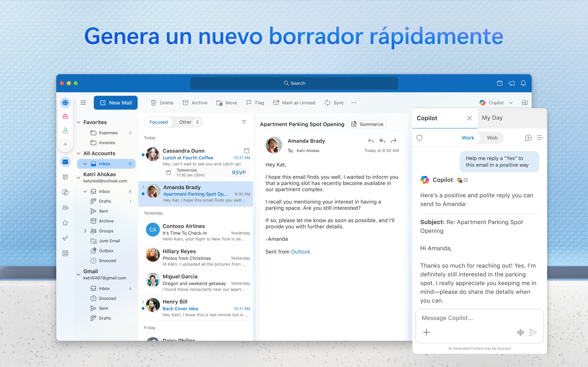Click the Forward arrow icon
The width and height of the screenshot is (588, 367).
pos(393,141)
